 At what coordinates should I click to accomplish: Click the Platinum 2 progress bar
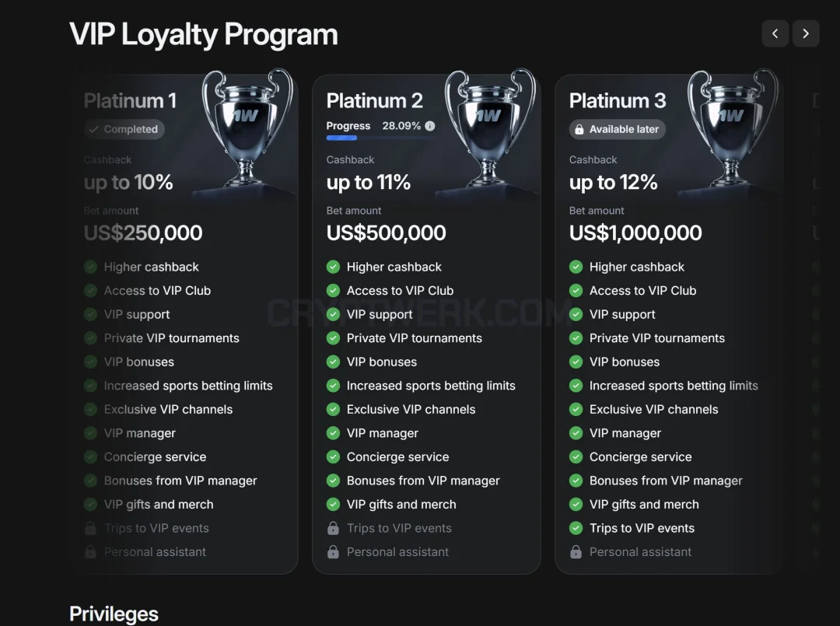click(x=380, y=138)
